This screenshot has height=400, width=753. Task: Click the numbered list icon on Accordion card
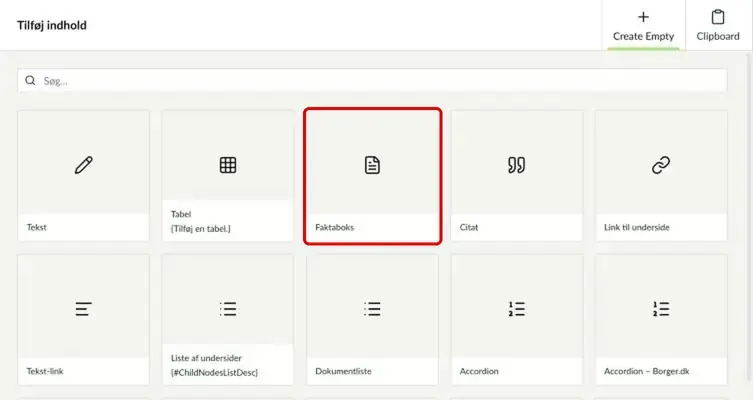pyautogui.click(x=517, y=309)
